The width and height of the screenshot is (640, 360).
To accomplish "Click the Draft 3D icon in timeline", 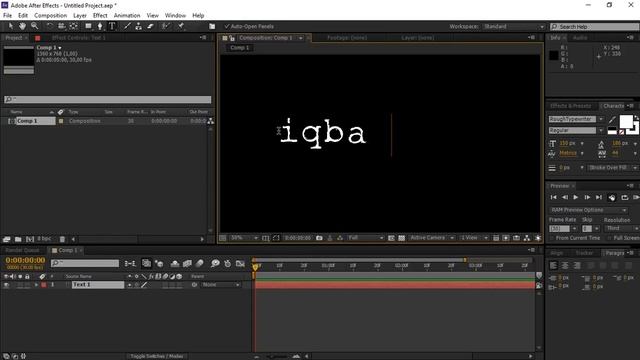I will point(159,264).
